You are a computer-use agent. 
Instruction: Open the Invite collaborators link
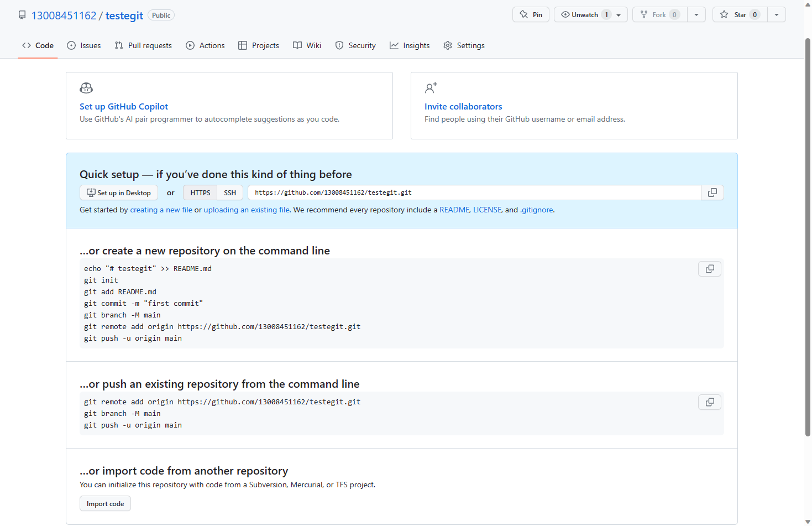[x=463, y=106]
